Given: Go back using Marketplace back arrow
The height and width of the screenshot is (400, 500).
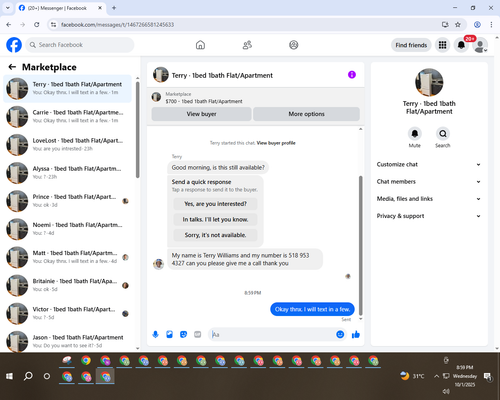Looking at the screenshot, I should [12, 67].
